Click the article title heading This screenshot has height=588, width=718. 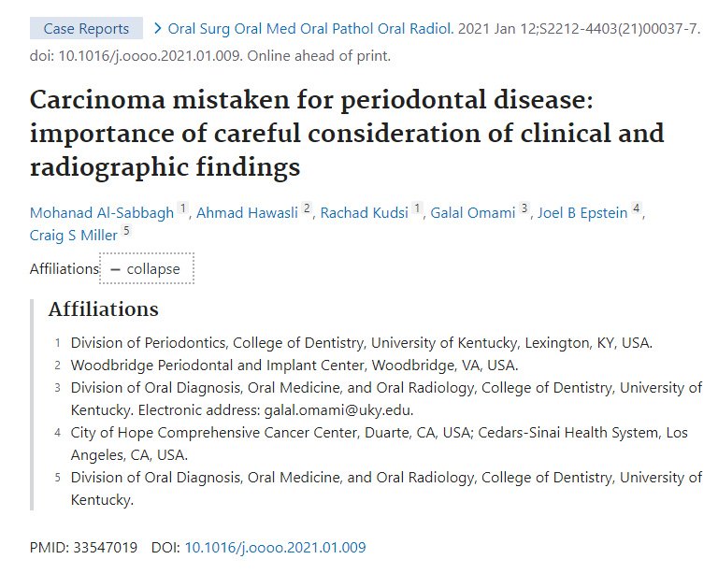347,133
